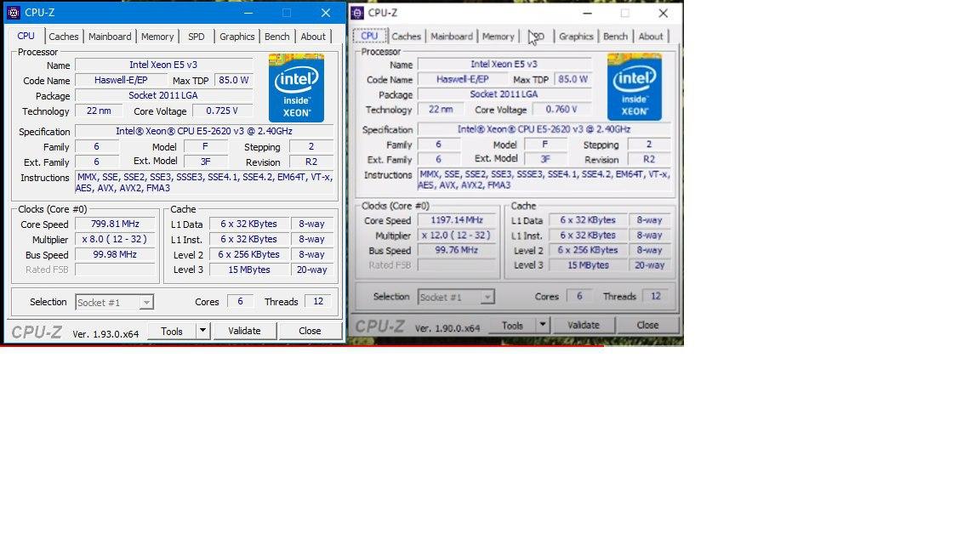This screenshot has height=551, width=980.
Task: Close right CPU-Z window with X
Action: click(664, 13)
